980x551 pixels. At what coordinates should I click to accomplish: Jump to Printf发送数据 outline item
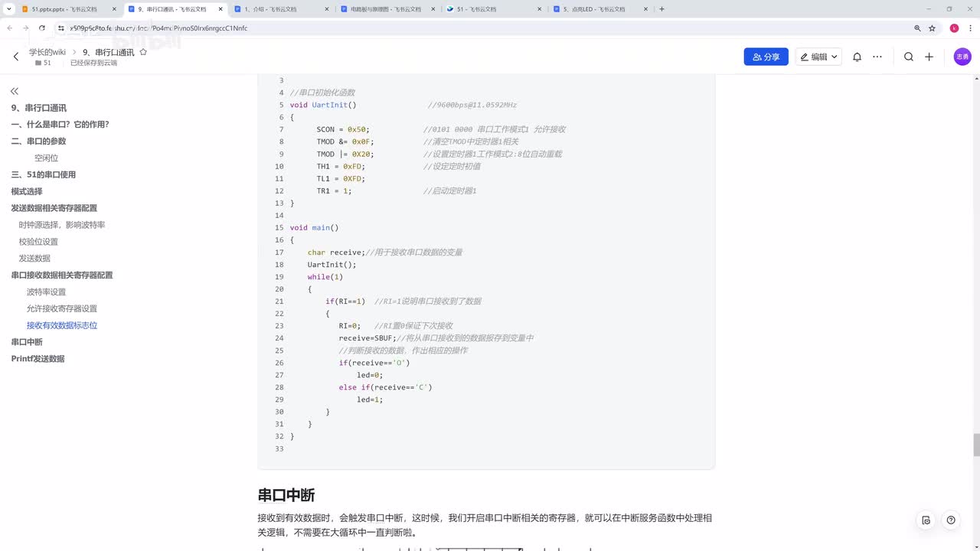(38, 359)
